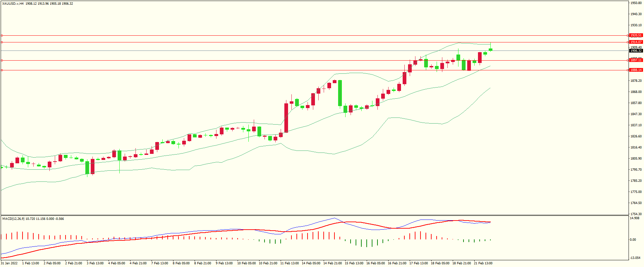
Task: Click the 14 Feb 21:00 time label
Action: click(x=333, y=263)
